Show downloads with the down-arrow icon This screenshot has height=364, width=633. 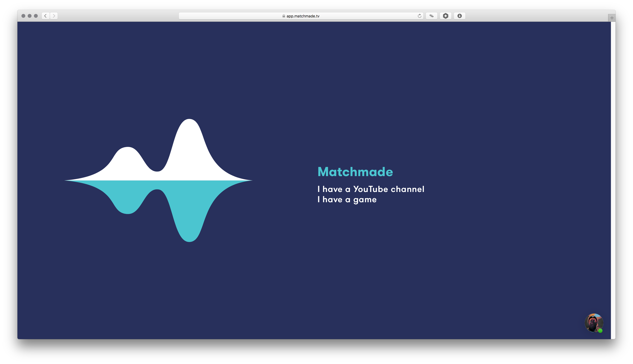(x=459, y=16)
